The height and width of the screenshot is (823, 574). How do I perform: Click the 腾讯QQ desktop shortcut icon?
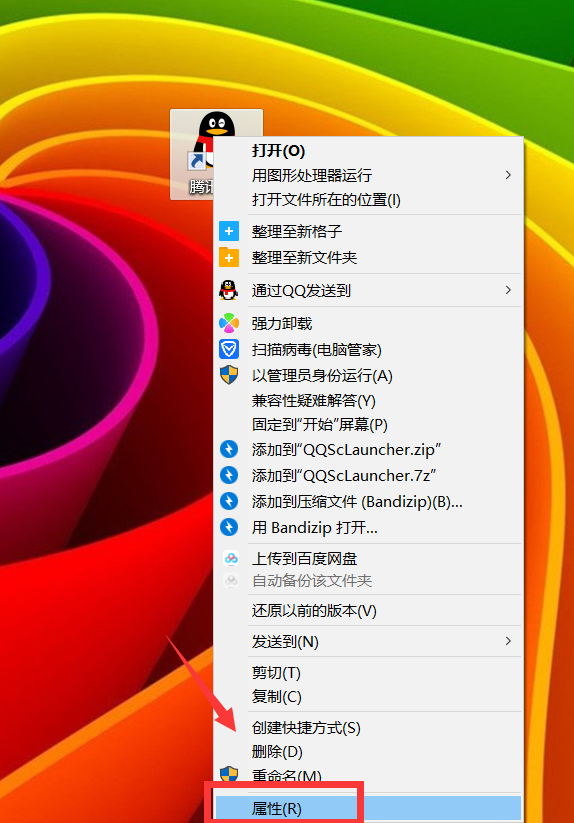pos(216,154)
